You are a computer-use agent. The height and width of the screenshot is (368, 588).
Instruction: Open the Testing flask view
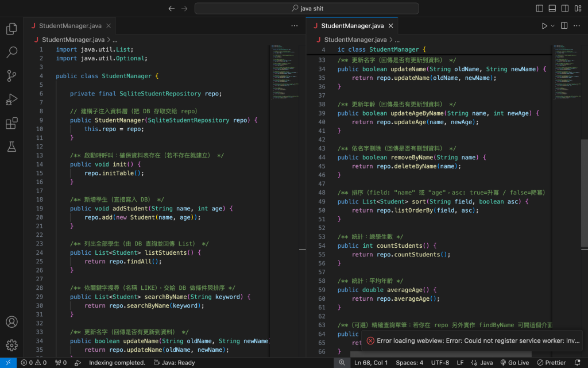pyautogui.click(x=11, y=147)
